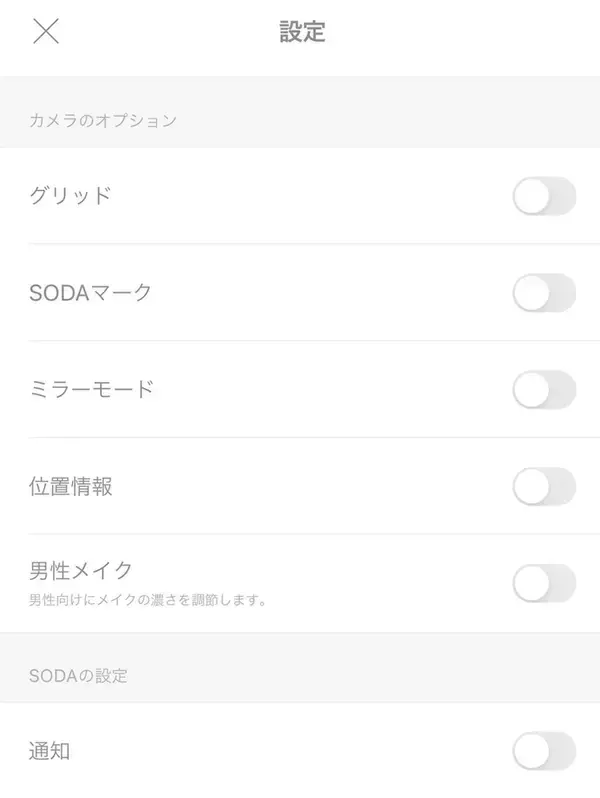Click the グリッド label

pyautogui.click(x=70, y=196)
